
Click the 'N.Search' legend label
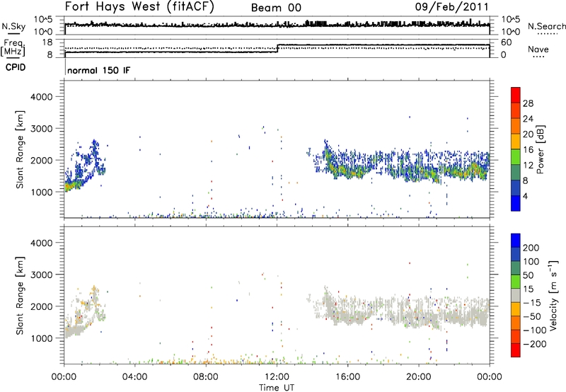pos(547,26)
